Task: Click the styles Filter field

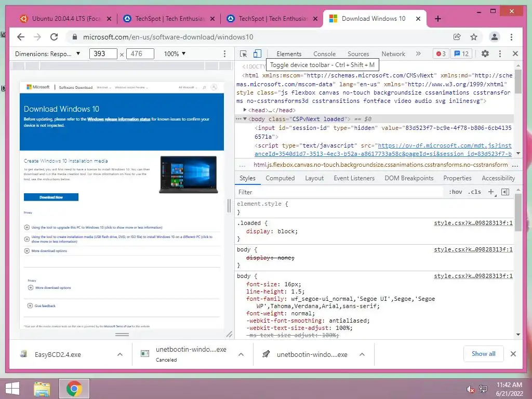Action: point(339,192)
